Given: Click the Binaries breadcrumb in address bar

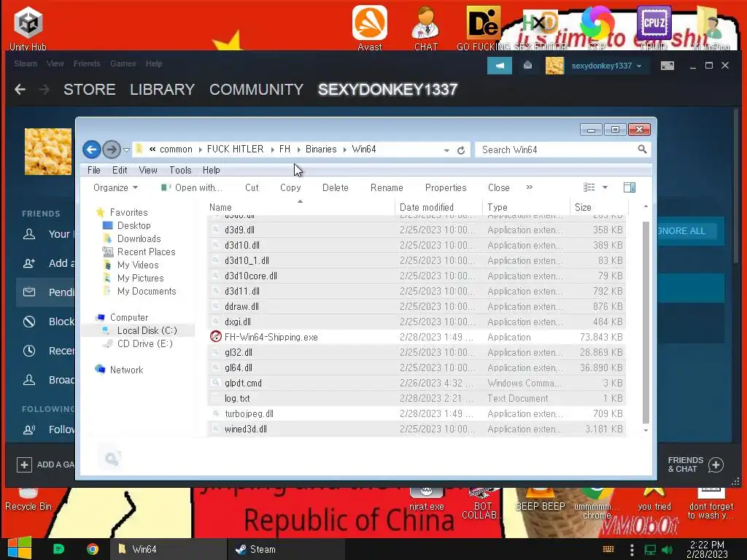Looking at the screenshot, I should click(x=321, y=149).
